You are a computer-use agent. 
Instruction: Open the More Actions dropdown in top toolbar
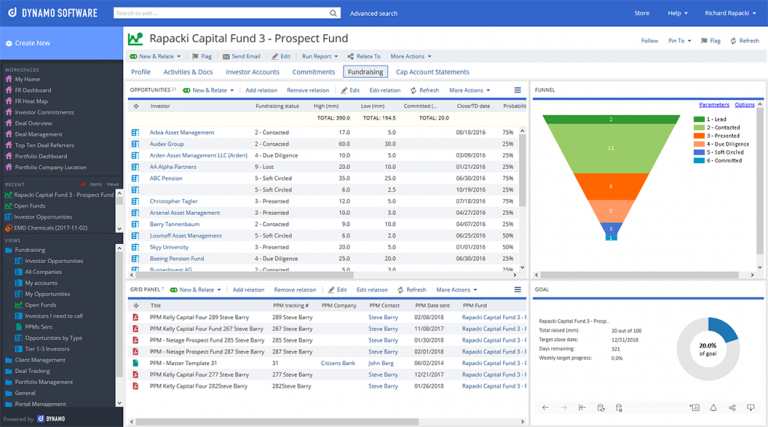(411, 56)
